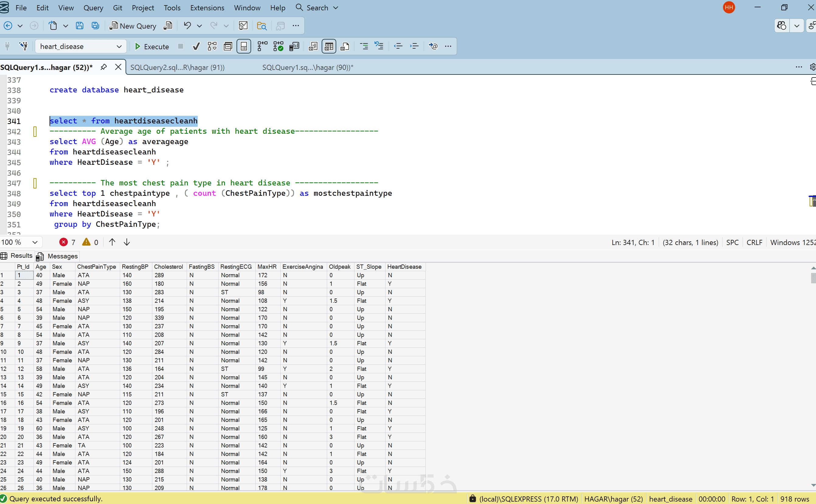Click the New Query button

pyautogui.click(x=133, y=26)
